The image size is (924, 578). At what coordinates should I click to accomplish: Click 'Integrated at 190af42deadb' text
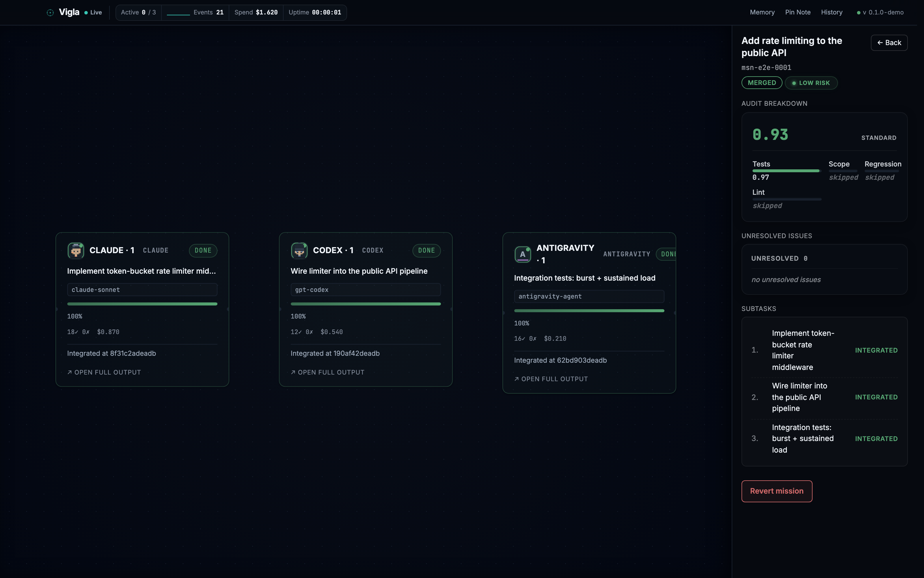click(335, 354)
